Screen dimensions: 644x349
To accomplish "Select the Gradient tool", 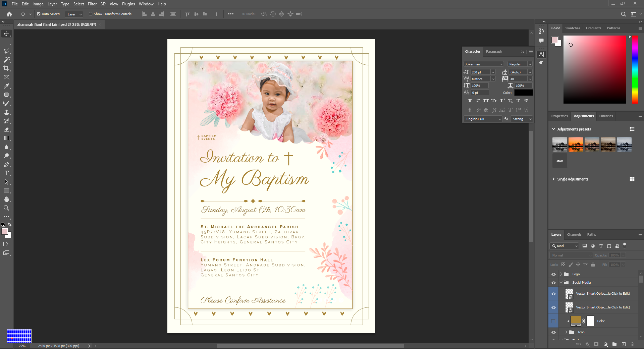I will (6, 138).
